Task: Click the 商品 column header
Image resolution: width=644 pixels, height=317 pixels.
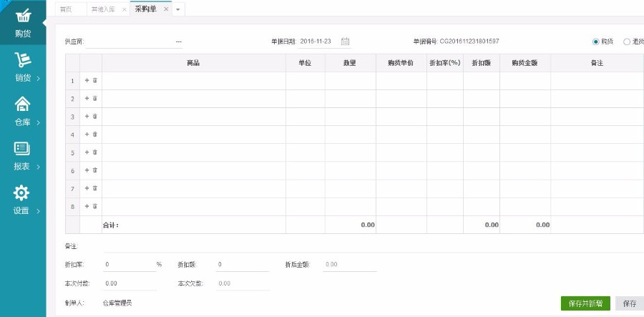Action: pos(194,63)
